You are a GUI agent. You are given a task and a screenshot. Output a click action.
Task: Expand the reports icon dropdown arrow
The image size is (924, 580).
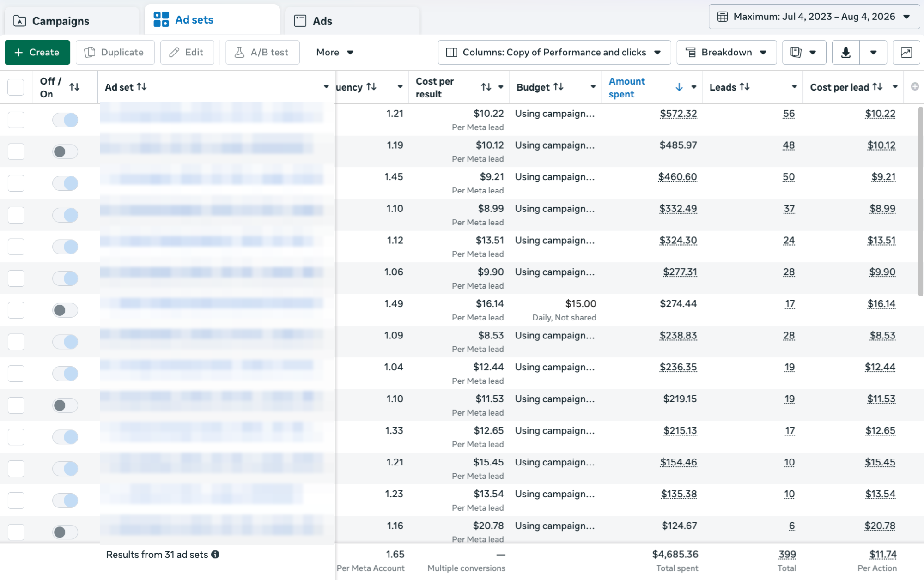click(813, 52)
